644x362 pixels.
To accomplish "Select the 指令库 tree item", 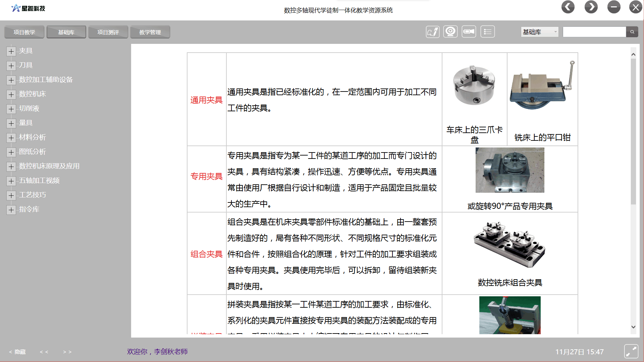I will [x=29, y=209].
